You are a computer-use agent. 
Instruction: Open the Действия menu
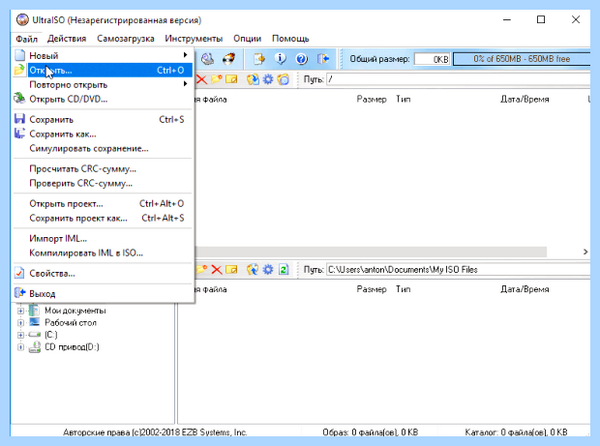click(x=67, y=39)
